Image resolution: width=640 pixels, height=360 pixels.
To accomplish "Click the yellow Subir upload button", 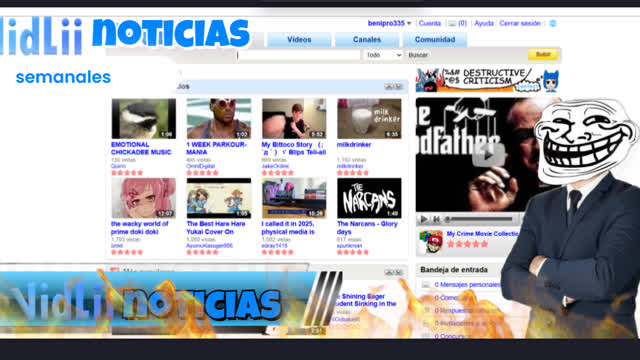I will click(x=543, y=54).
